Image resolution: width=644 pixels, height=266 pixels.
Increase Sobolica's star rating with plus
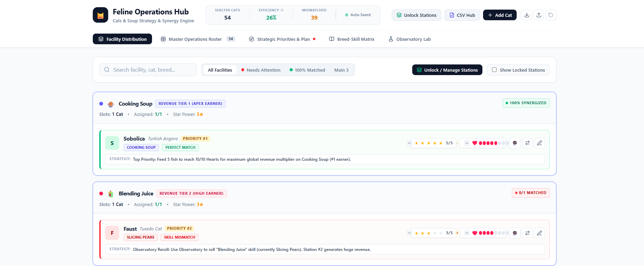click(x=457, y=143)
